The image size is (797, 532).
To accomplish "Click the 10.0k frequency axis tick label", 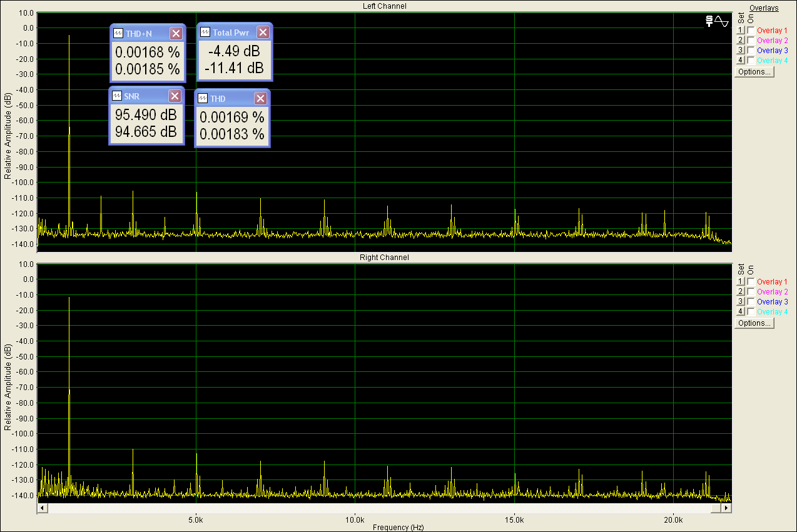I will 355,519.
